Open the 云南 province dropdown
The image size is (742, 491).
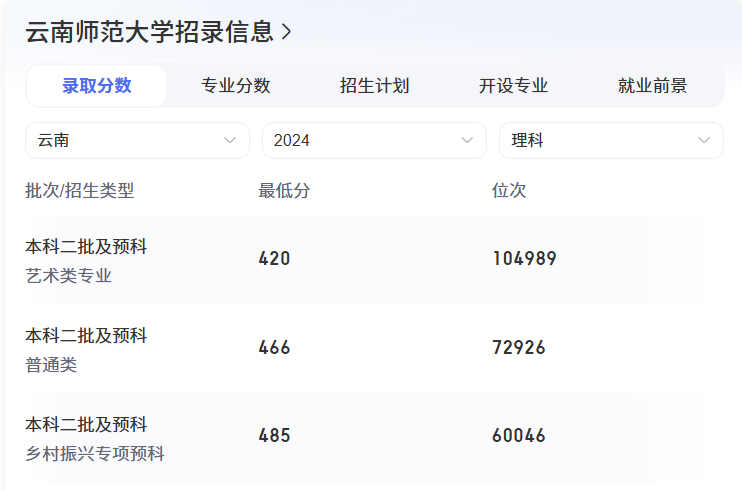click(x=137, y=140)
